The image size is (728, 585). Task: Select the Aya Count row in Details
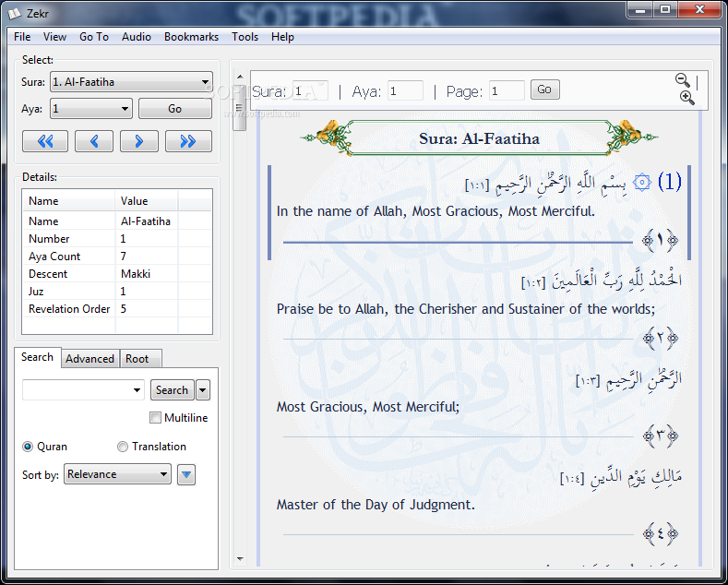pos(117,257)
